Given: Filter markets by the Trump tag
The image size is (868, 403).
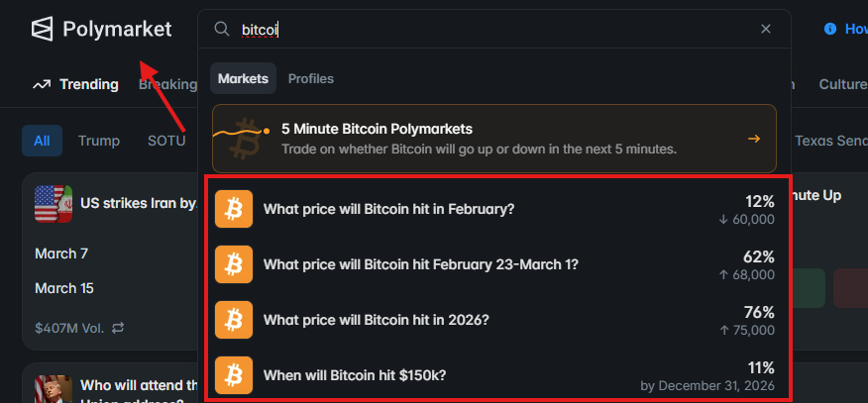Looking at the screenshot, I should 99,141.
